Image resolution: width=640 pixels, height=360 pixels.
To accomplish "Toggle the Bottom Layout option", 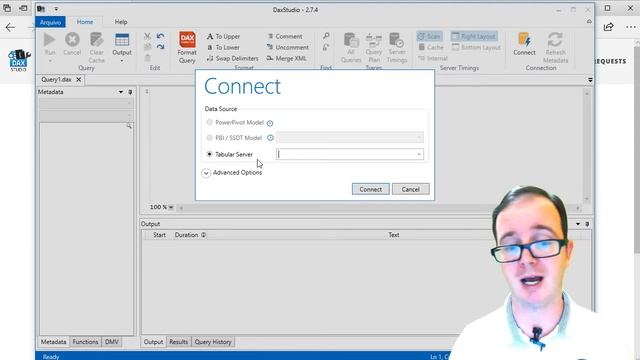I will click(476, 47).
